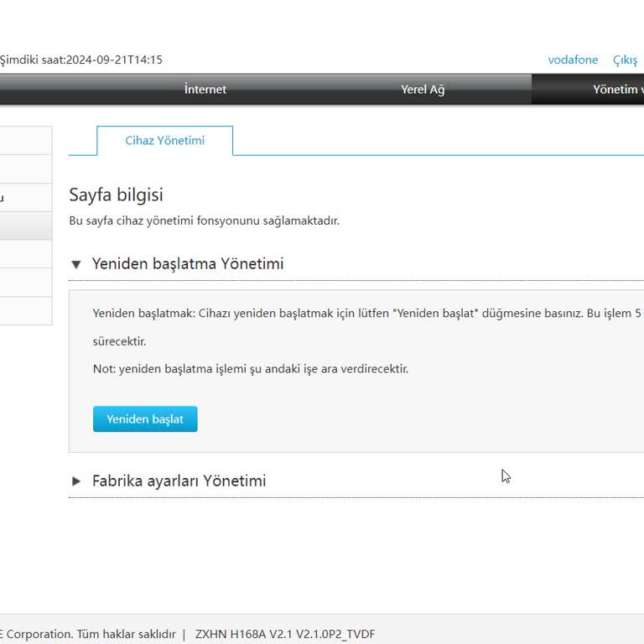644x644 pixels.
Task: Open the İnternet menu
Action: coord(205,89)
